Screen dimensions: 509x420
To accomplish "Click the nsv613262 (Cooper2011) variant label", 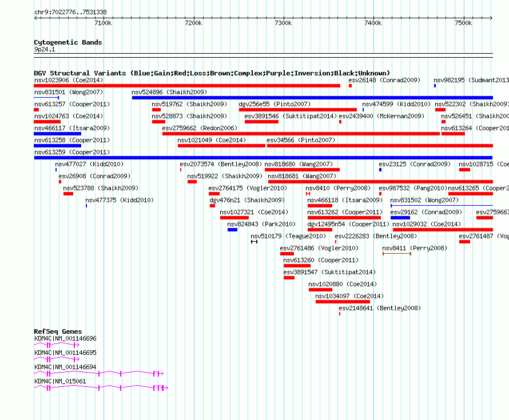I will [x=345, y=212].
